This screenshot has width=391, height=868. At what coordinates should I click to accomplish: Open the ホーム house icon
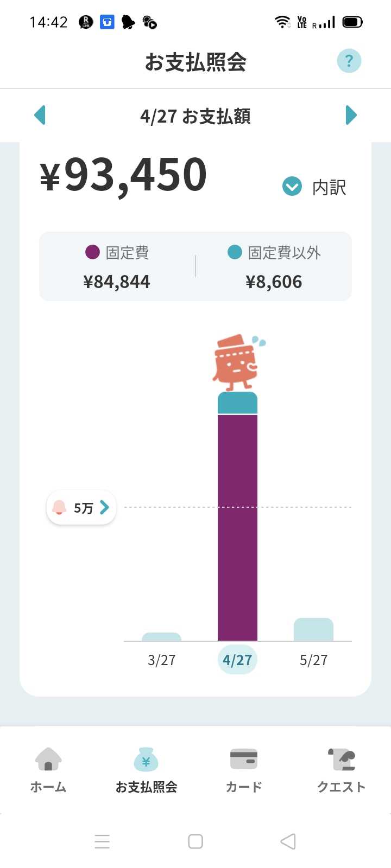click(48, 759)
